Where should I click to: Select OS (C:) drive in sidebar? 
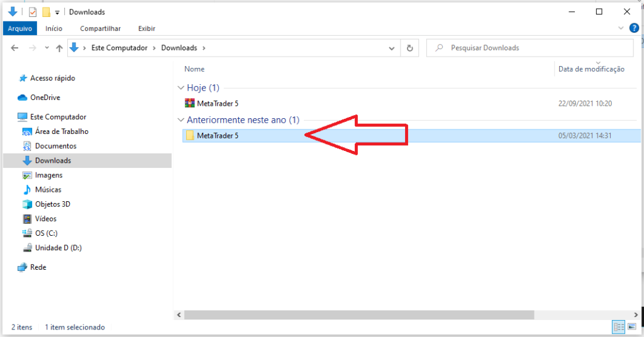pyautogui.click(x=48, y=233)
